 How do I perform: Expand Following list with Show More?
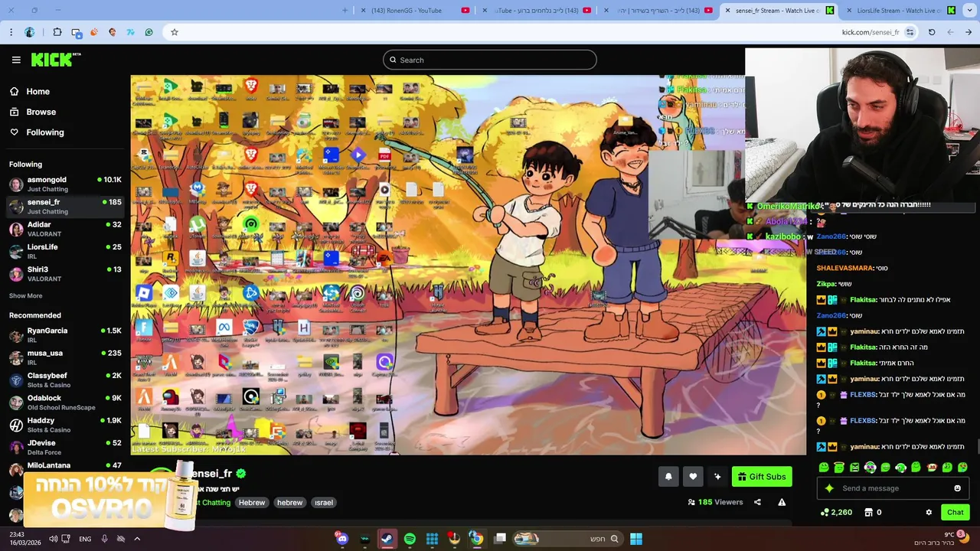tap(26, 296)
